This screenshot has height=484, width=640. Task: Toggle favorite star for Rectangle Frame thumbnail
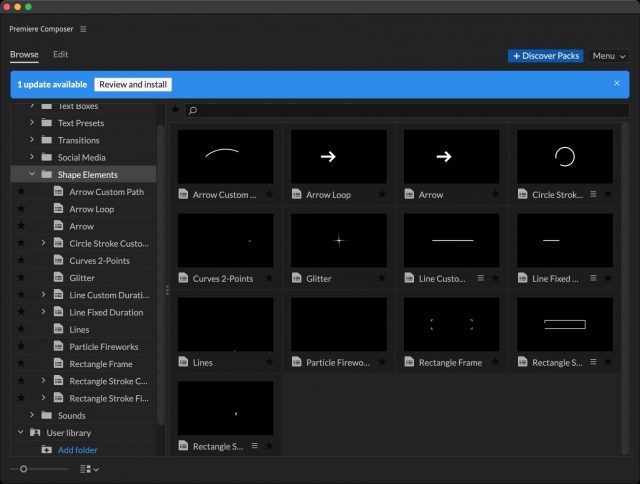[x=494, y=363]
